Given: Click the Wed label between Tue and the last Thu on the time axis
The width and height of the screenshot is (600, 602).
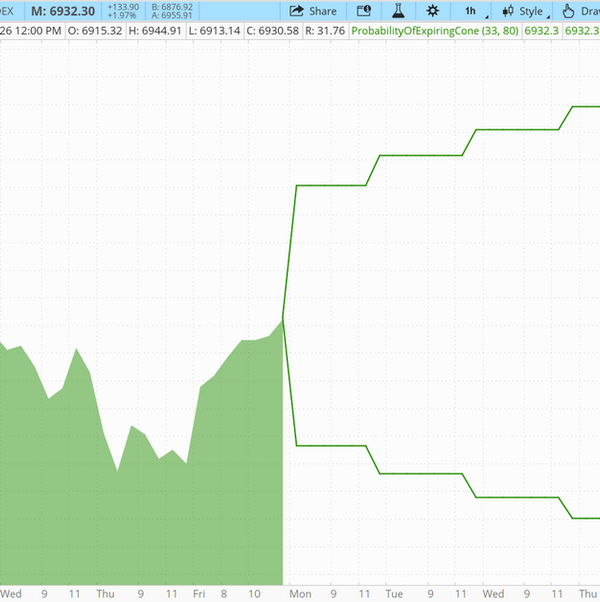Looking at the screenshot, I should (493, 594).
